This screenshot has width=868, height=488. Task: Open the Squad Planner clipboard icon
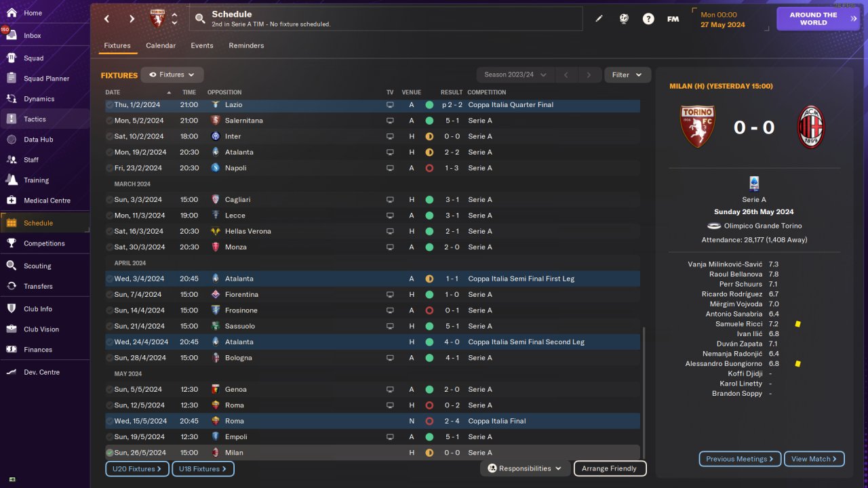(x=12, y=79)
